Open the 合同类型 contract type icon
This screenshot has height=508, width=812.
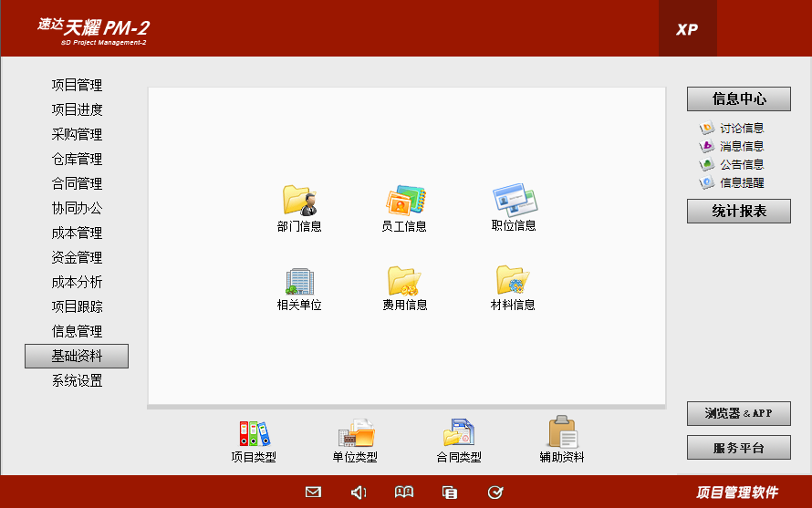(x=458, y=434)
